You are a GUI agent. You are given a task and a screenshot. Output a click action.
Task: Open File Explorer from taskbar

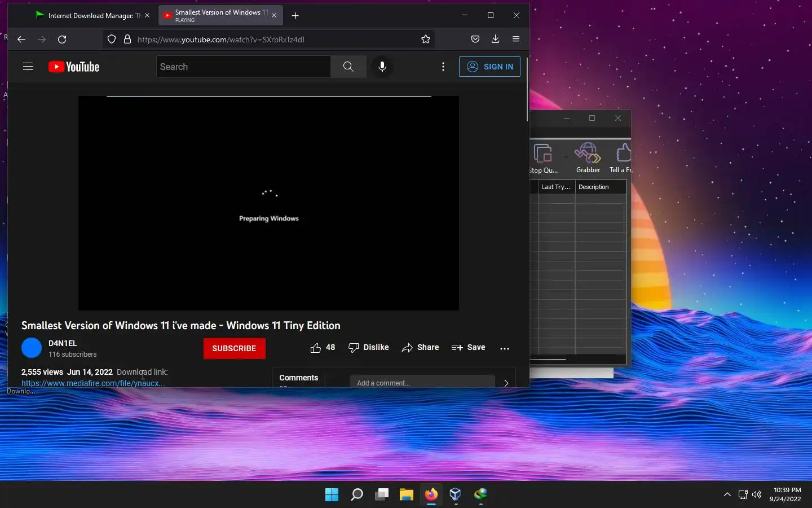click(x=407, y=494)
